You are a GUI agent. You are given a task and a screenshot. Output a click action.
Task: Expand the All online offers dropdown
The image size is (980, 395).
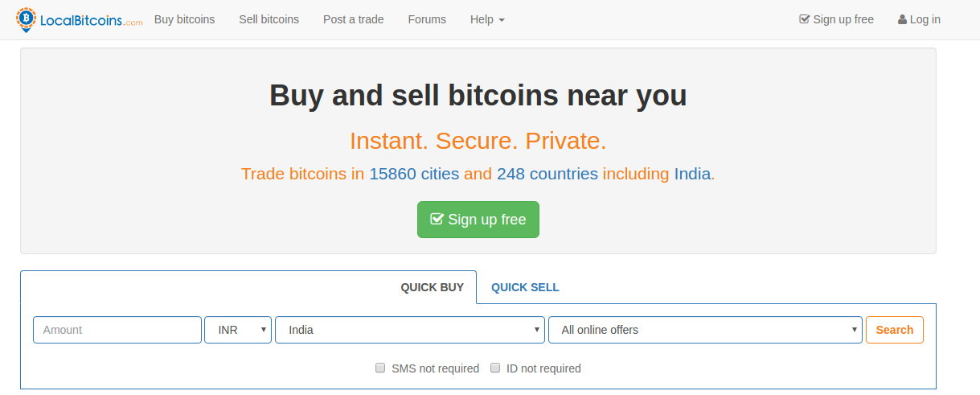tap(705, 330)
